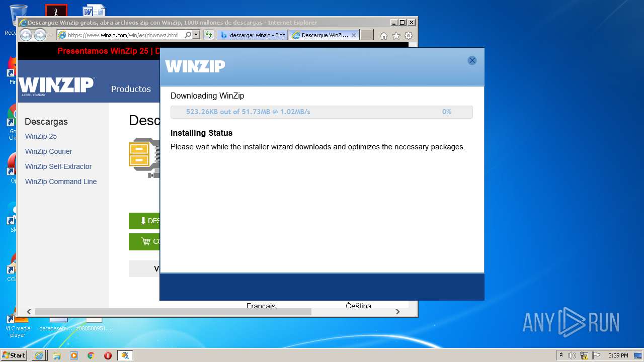Viewport: 644px width, 362px height.
Task: Open Opera from the taskbar
Action: (x=108, y=355)
